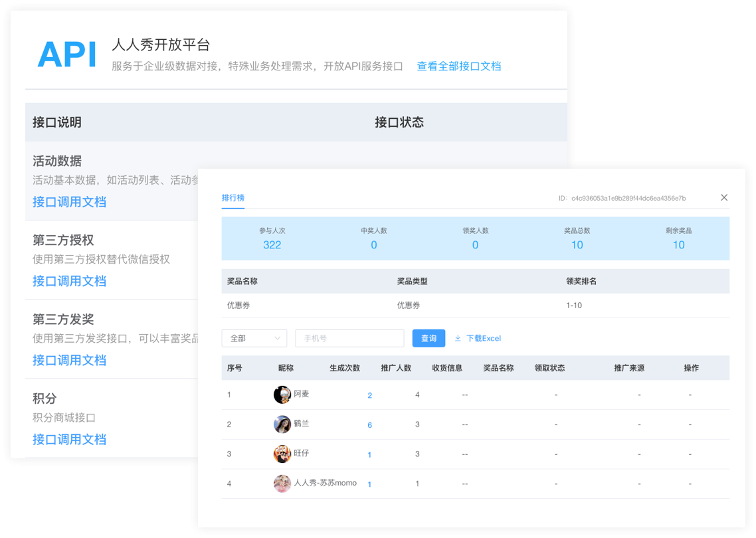Viewport: 756px width, 538px height.
Task: Click 人人秀-苏苏momo's avatar
Action: coord(282,484)
